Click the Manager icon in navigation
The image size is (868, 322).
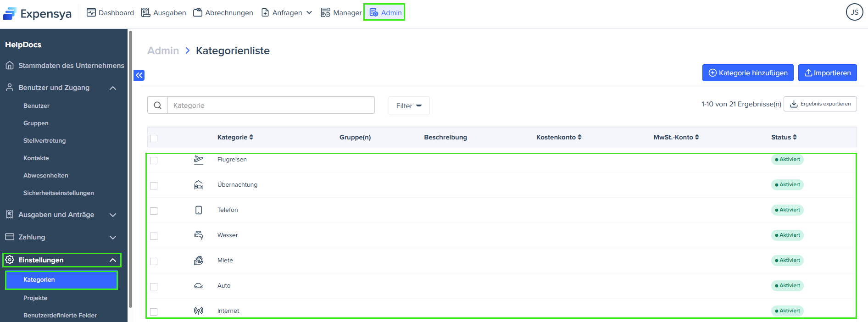(x=325, y=12)
